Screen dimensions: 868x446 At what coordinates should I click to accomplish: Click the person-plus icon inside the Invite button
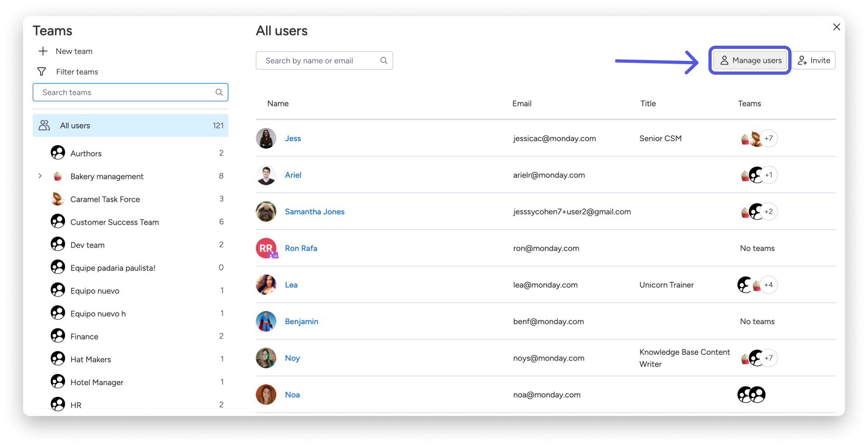(802, 60)
